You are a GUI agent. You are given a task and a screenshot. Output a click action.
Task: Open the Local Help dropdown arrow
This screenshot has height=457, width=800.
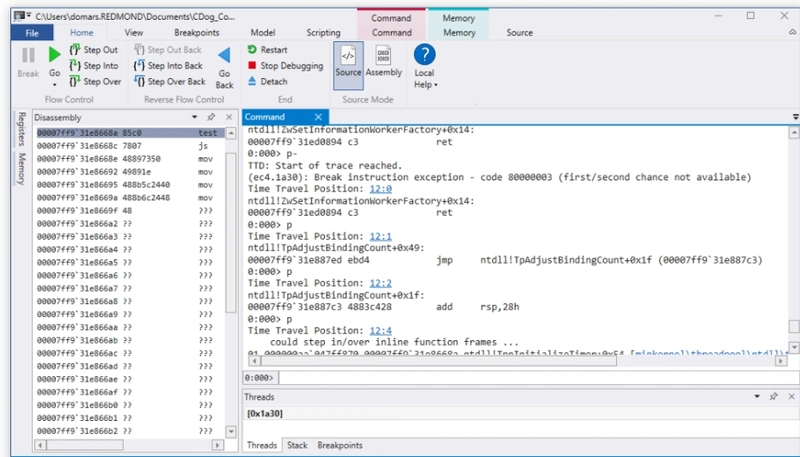click(x=436, y=85)
